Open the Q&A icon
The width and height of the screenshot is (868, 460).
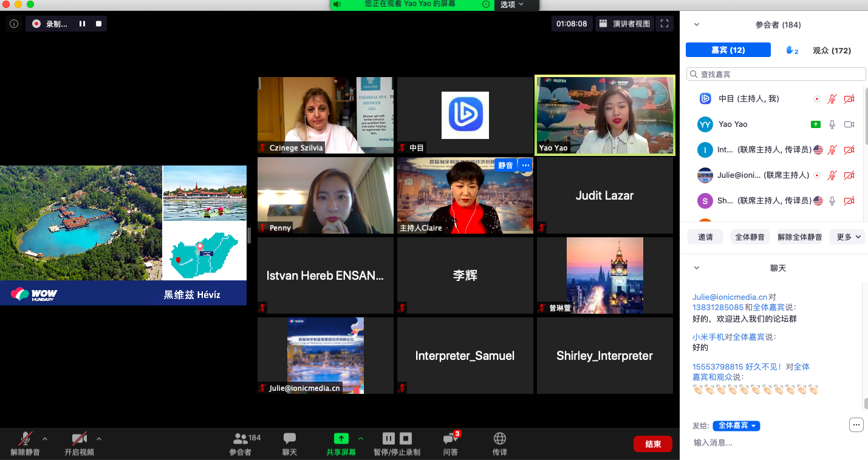click(450, 444)
